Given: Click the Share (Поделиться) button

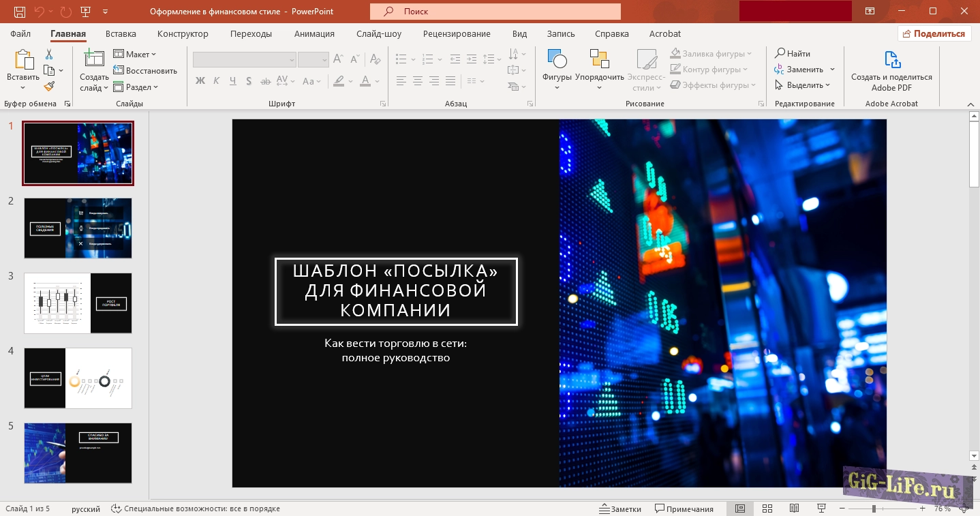Looking at the screenshot, I should (934, 33).
